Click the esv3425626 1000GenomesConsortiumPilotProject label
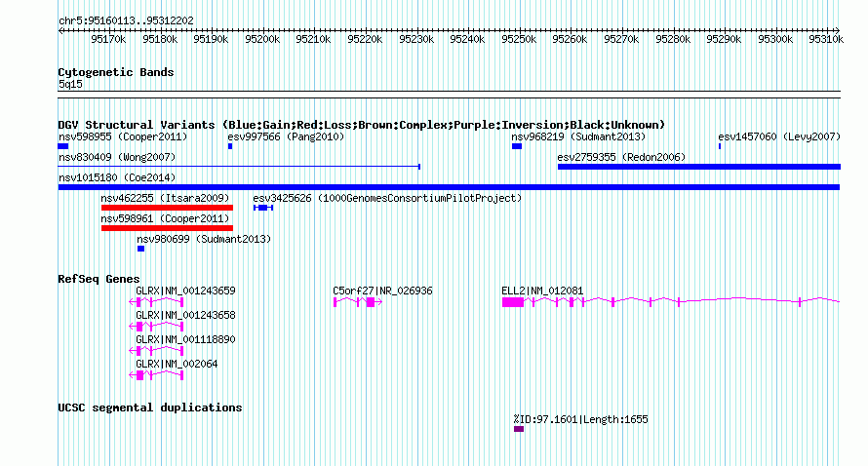The width and height of the screenshot is (868, 466). [x=387, y=198]
